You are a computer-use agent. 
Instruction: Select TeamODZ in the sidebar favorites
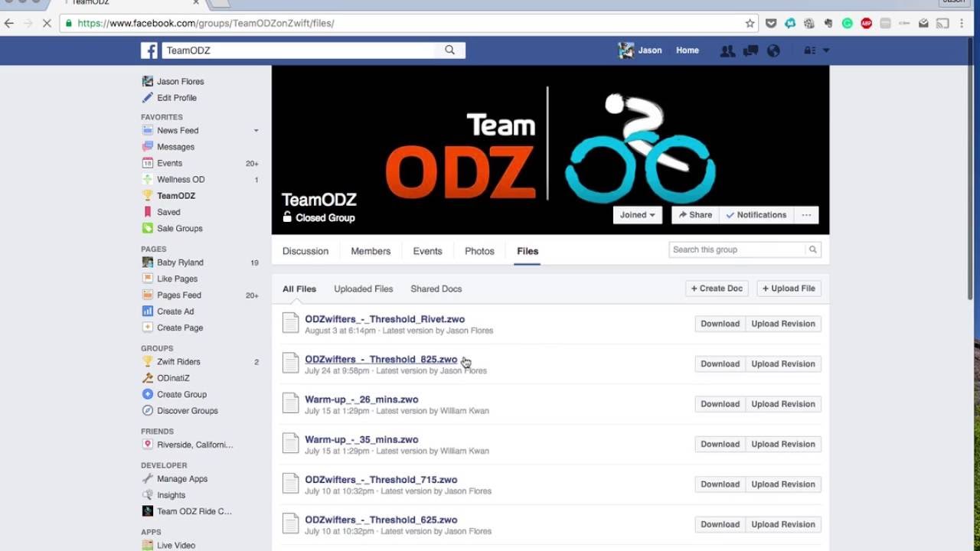[168, 196]
